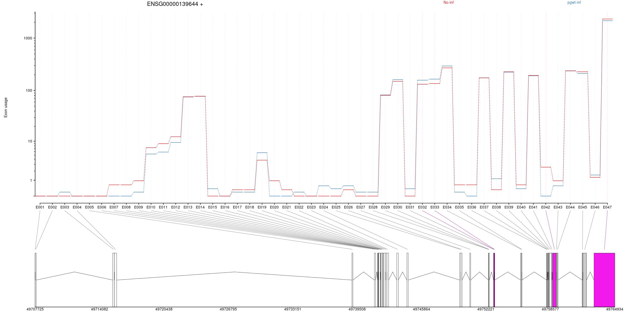Click genomic coordinate 49758577
The width and height of the screenshot is (644, 322).
click(550, 309)
